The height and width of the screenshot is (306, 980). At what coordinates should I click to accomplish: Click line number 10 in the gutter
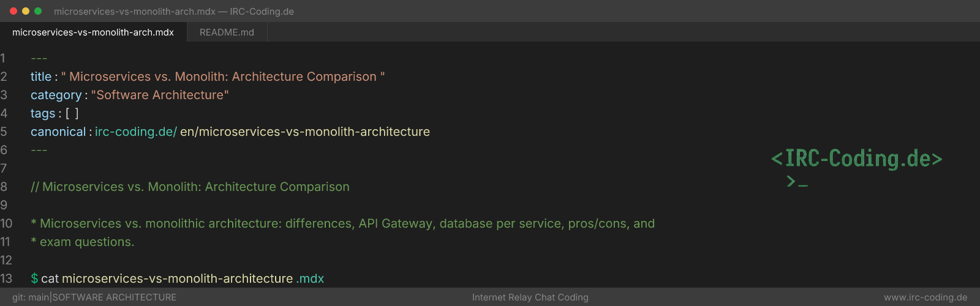coord(6,223)
